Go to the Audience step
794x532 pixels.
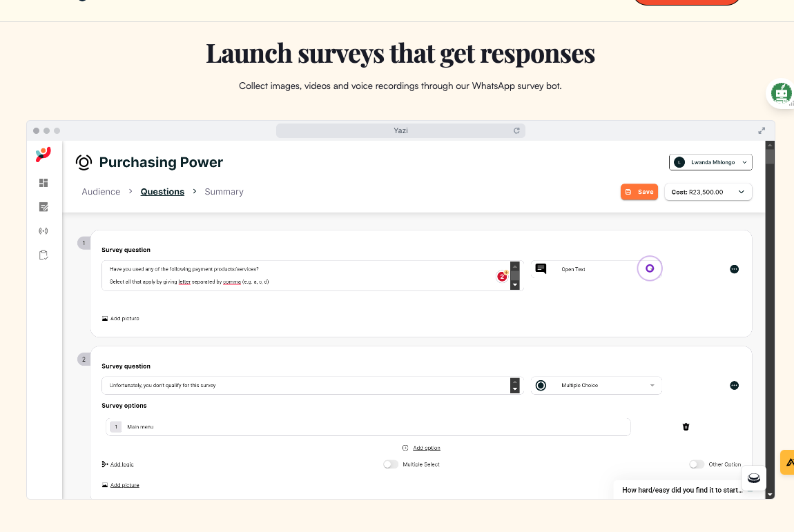[101, 192]
